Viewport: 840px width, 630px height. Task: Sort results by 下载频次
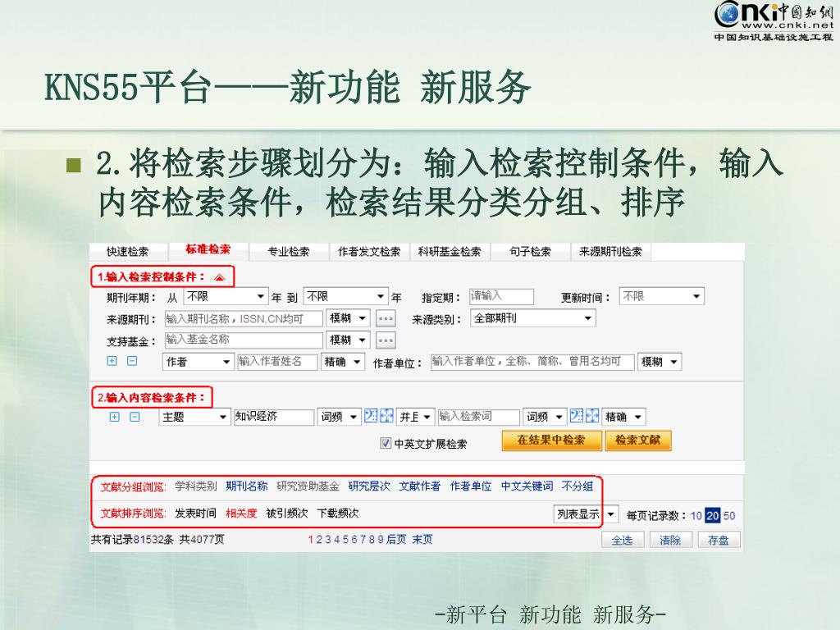coord(338,514)
